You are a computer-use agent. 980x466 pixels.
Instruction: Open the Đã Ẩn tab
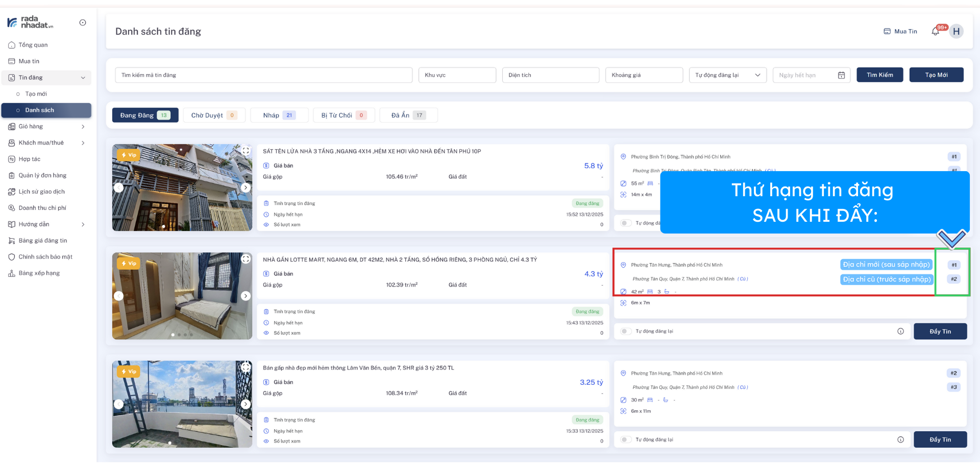point(408,115)
